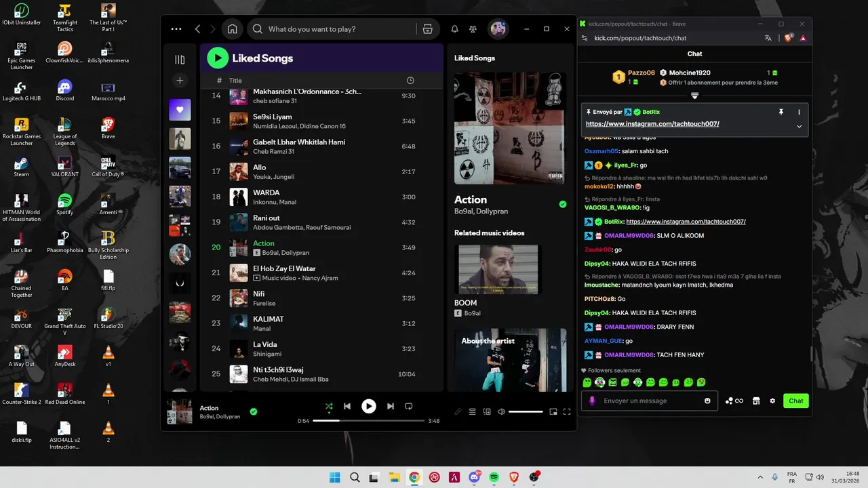Click artist link Furelise

pos(264,304)
